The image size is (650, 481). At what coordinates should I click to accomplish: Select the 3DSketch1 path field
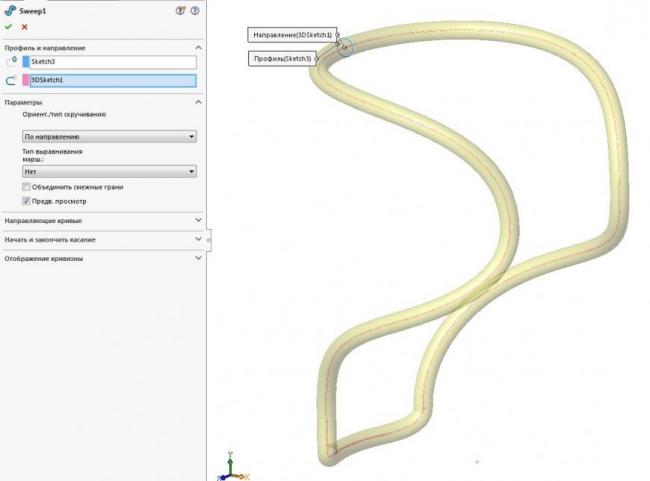113,80
